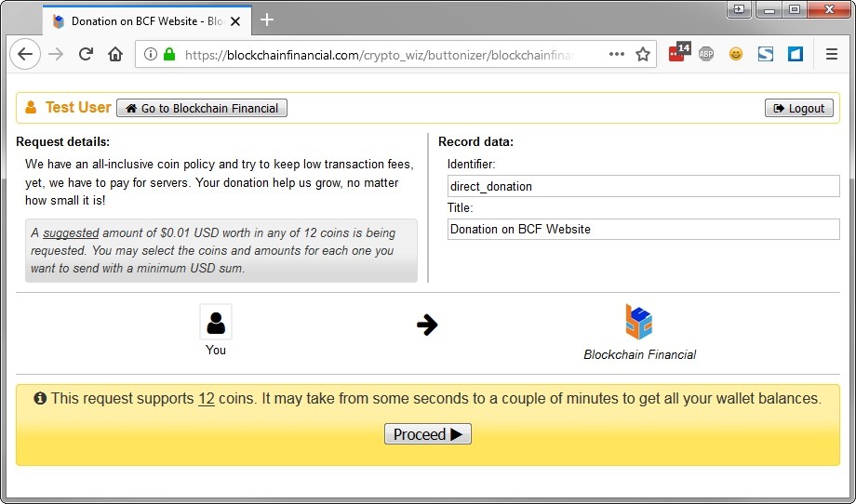This screenshot has height=504, width=856.
Task: Go to browser home page icon
Action: [115, 54]
